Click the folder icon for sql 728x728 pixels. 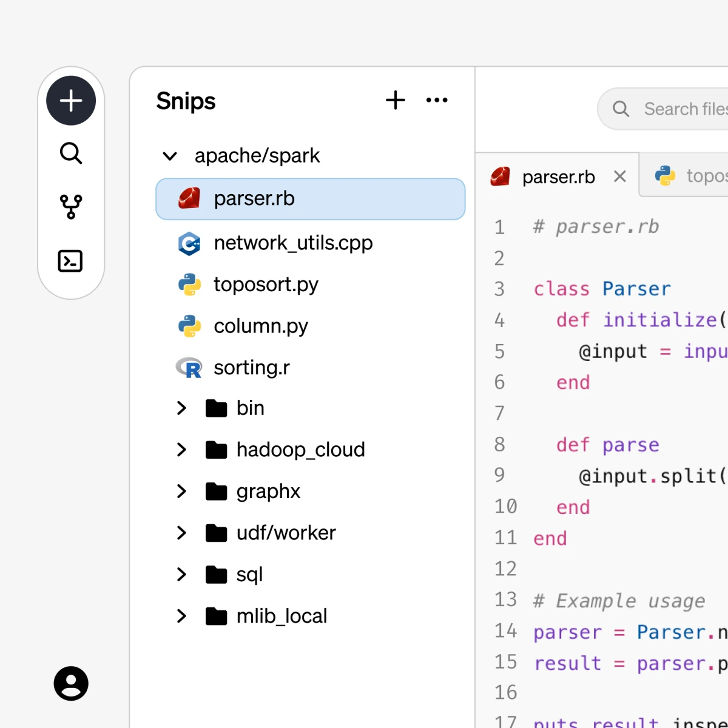(x=216, y=575)
